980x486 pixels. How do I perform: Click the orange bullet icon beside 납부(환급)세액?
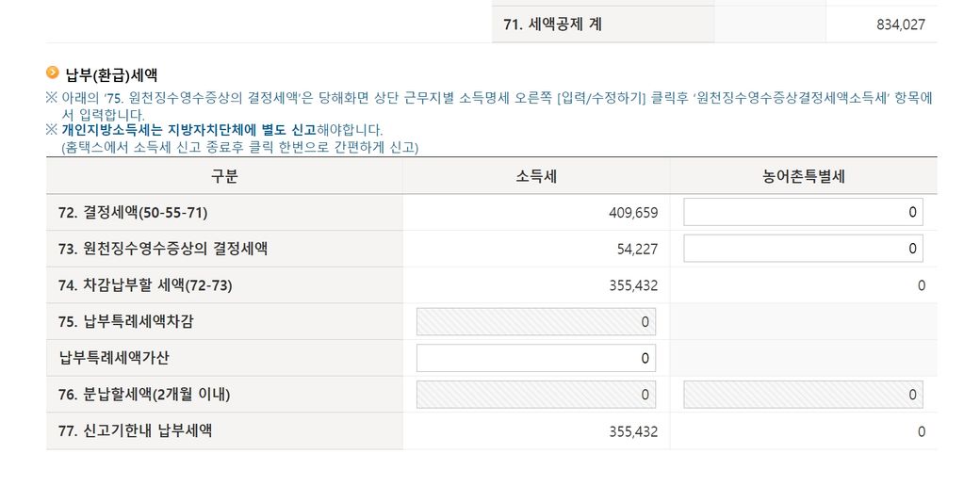pos(52,72)
